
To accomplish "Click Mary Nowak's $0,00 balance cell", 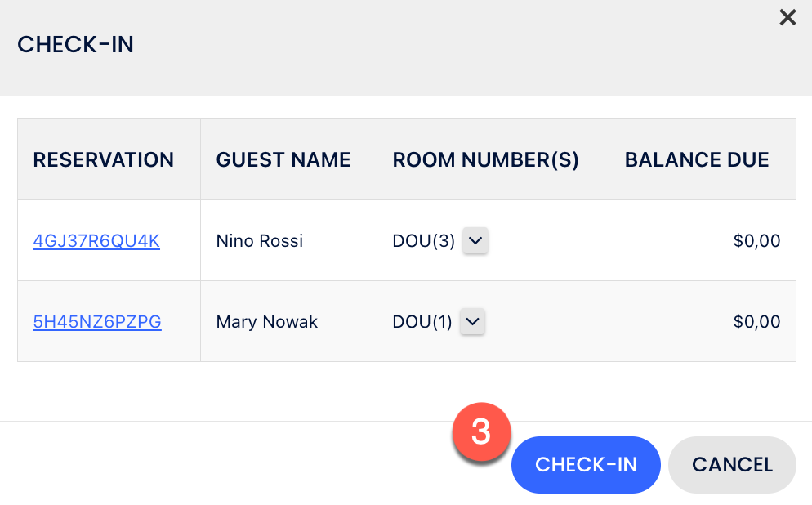I will click(756, 322).
